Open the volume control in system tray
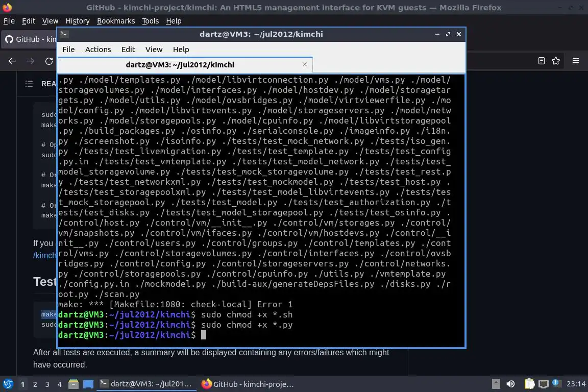Screen dimensions: 588x392 tap(510, 384)
